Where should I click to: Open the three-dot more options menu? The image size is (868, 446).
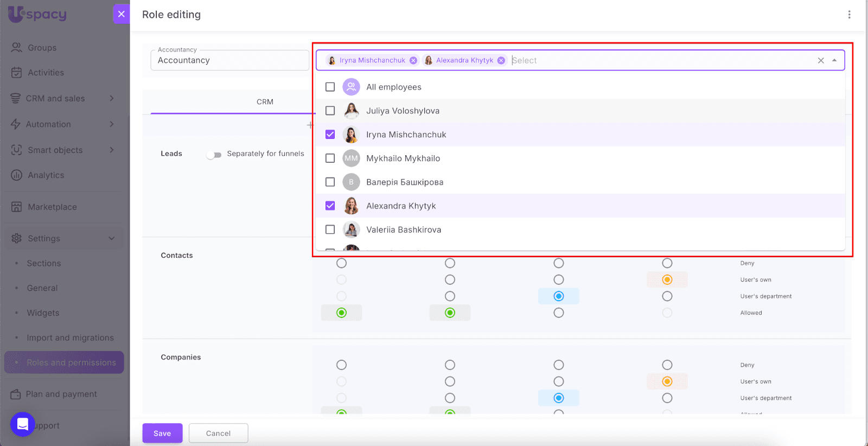point(849,15)
